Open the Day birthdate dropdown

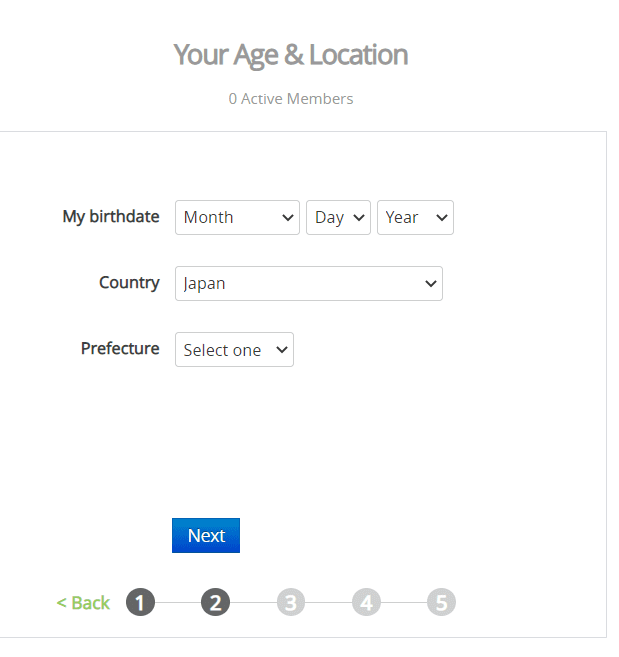(x=338, y=217)
